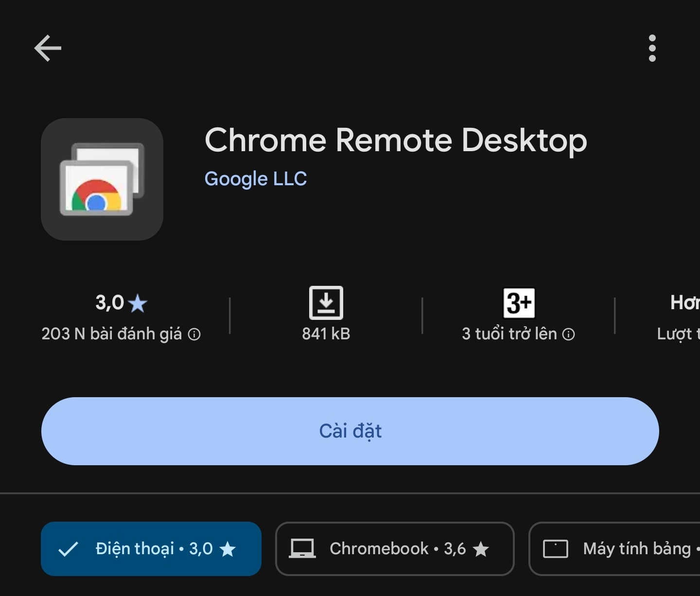Tap the 3+ age rating badge

click(519, 303)
